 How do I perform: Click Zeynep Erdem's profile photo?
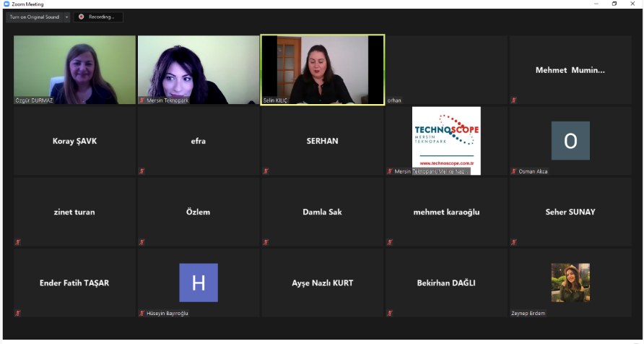pyautogui.click(x=570, y=282)
